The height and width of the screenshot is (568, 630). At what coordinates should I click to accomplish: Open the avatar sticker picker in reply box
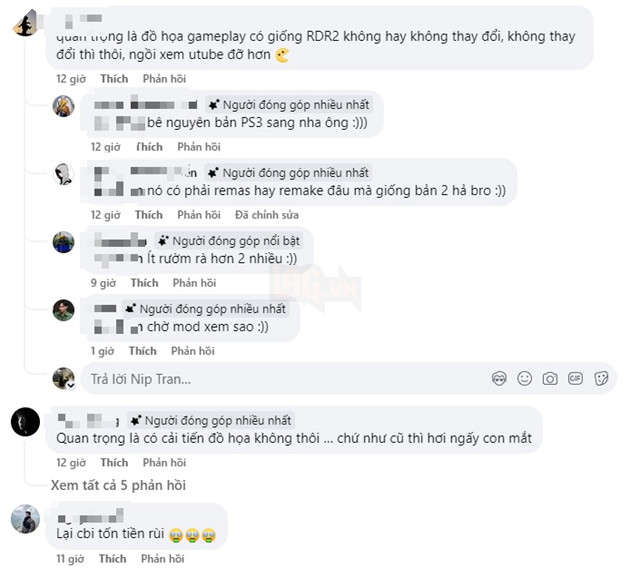[499, 378]
